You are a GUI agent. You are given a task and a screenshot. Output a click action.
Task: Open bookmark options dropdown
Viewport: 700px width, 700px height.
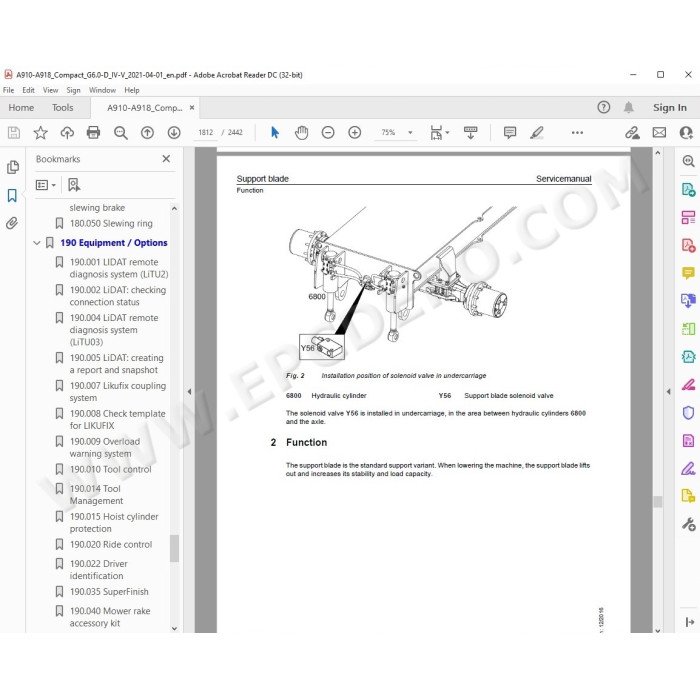pyautogui.click(x=46, y=185)
